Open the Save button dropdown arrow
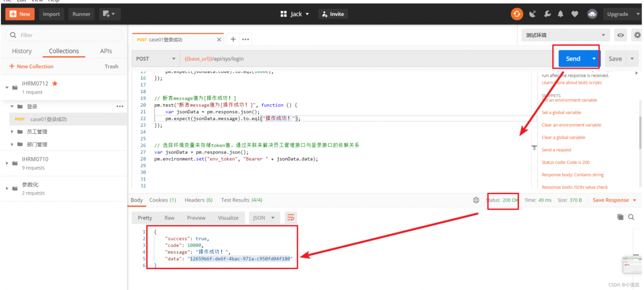 pos(633,58)
